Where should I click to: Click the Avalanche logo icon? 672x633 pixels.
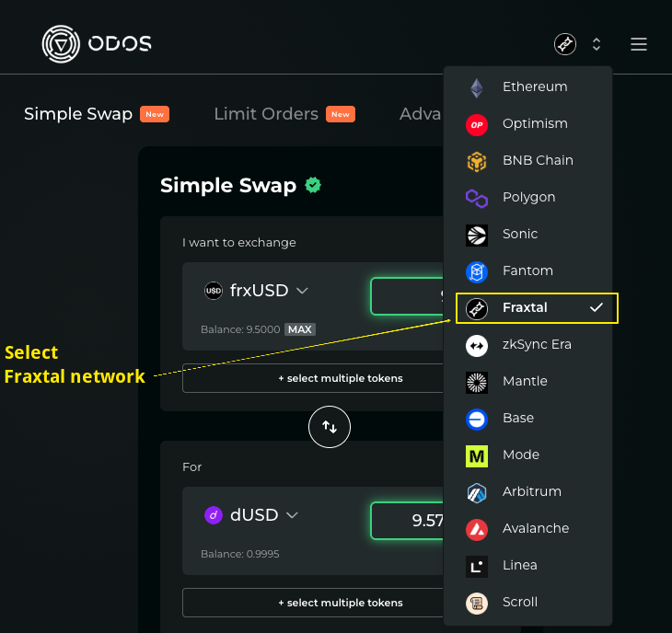pos(476,529)
